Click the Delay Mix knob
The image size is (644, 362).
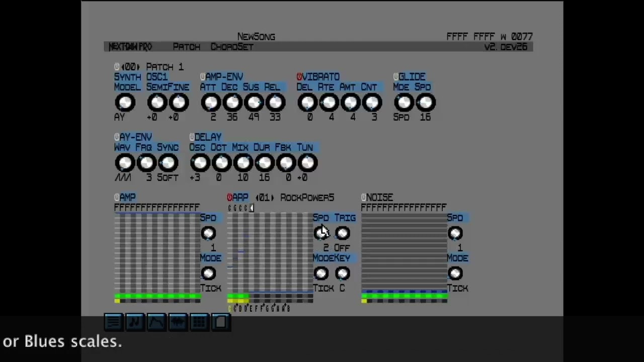click(x=243, y=163)
